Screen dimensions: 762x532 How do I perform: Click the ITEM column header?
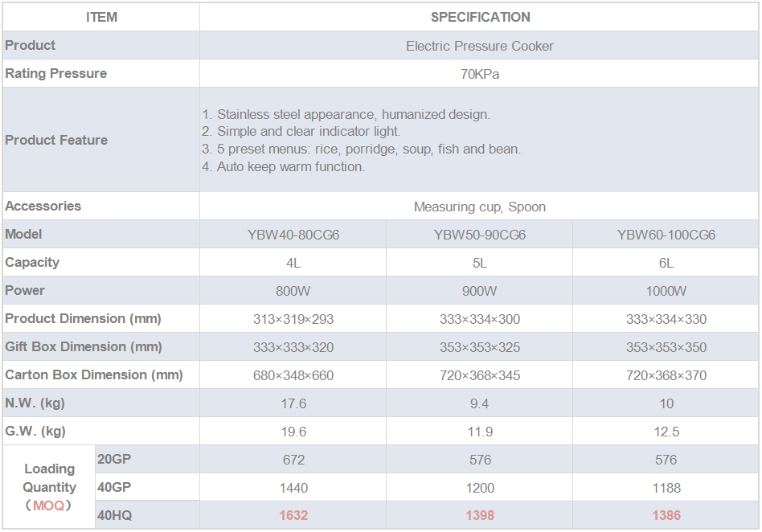tap(101, 17)
